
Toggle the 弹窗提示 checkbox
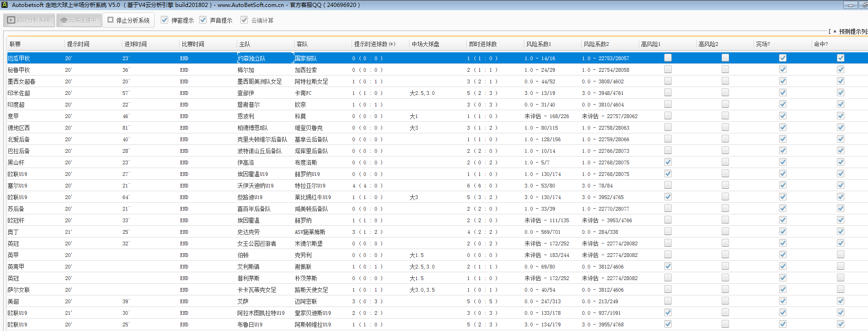coord(164,20)
